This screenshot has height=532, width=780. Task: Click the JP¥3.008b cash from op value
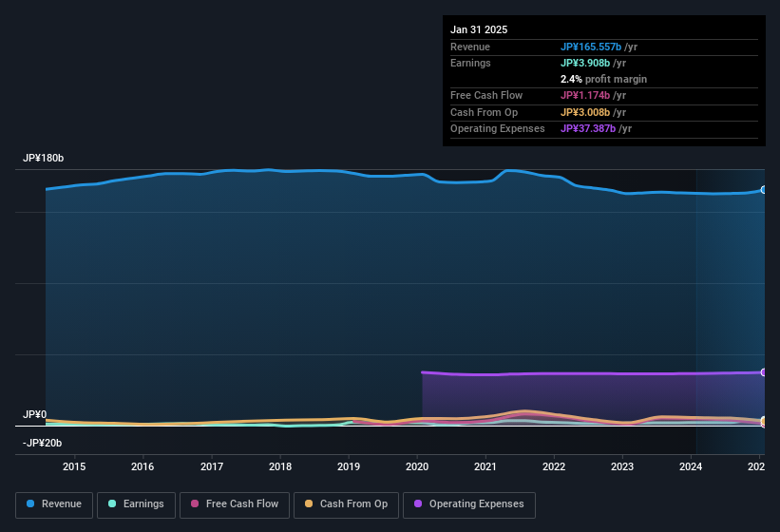tap(585, 112)
